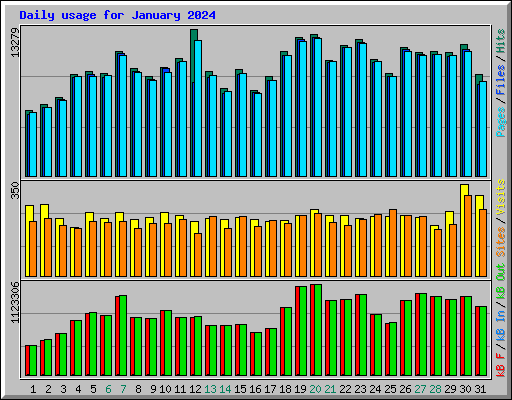Select day label 9 on the axis
Viewport: 512px width, 400px height.
[x=153, y=389]
